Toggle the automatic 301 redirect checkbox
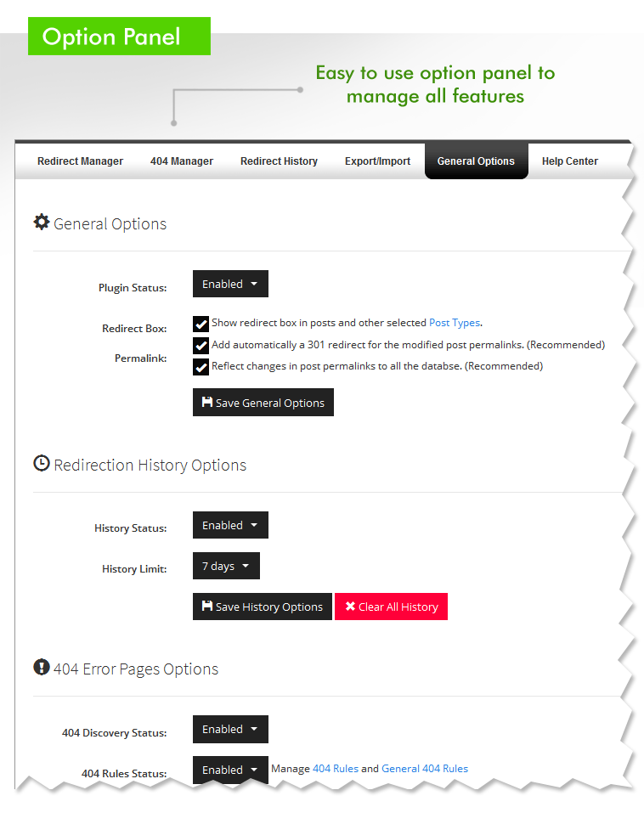The height and width of the screenshot is (824, 644). point(201,346)
